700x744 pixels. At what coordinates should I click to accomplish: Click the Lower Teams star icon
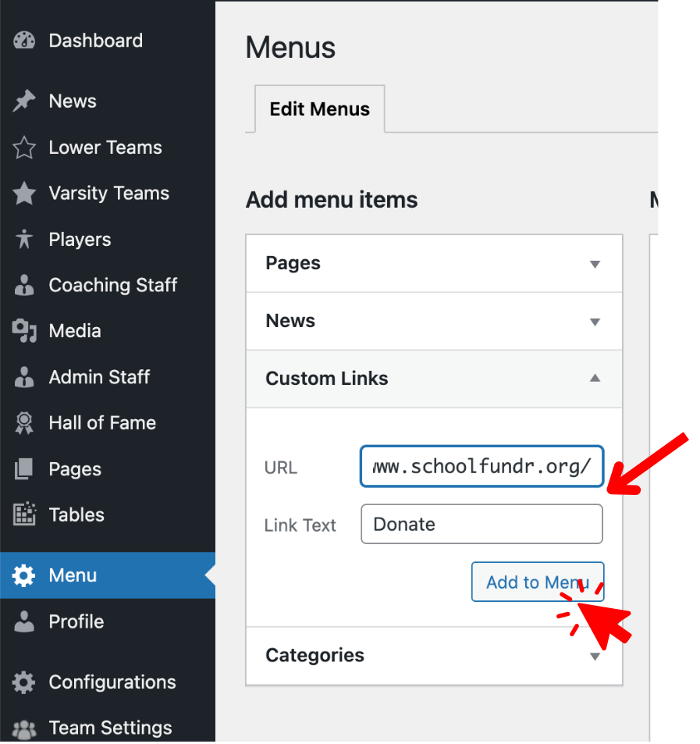click(23, 147)
